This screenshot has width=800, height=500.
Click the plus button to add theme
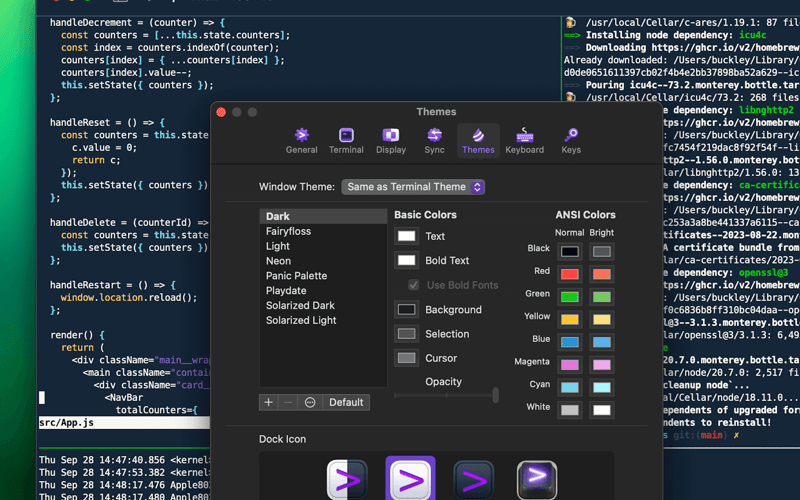[268, 402]
